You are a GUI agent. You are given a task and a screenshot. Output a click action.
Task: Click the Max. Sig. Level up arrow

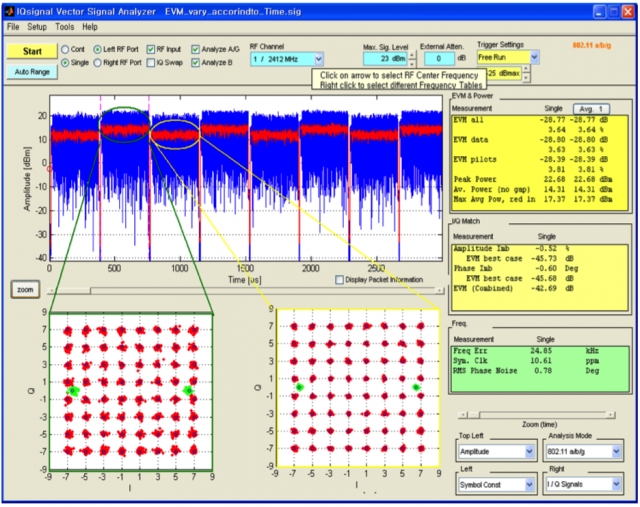click(x=412, y=55)
